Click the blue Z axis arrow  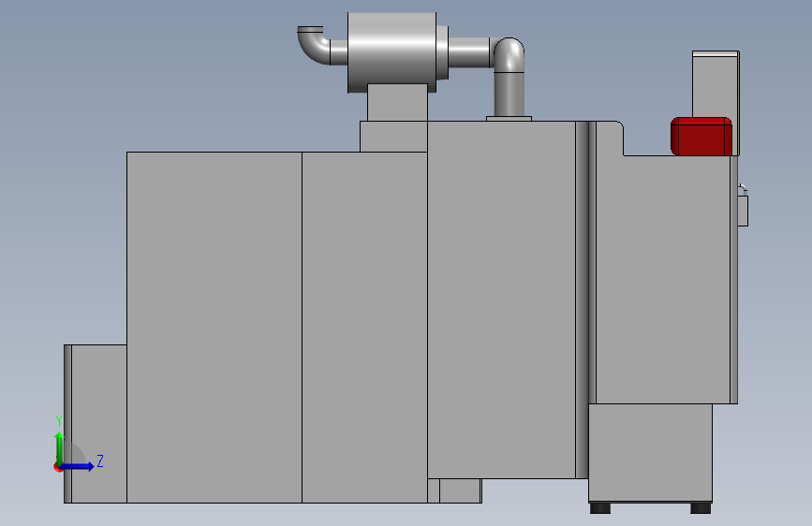(78, 466)
